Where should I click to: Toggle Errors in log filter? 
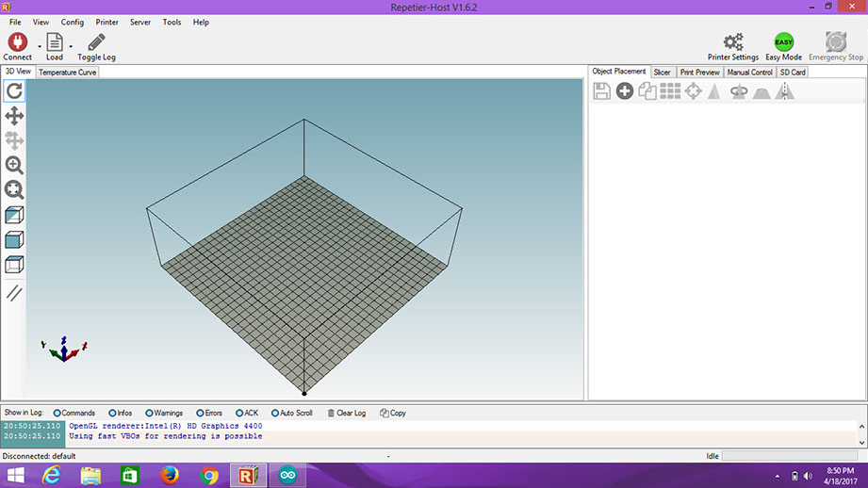(x=209, y=413)
